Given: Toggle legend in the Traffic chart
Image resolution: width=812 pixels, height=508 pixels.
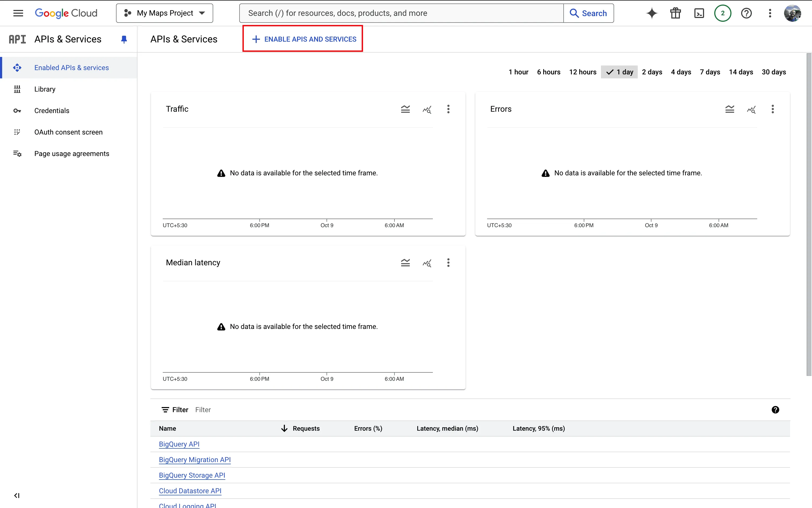Looking at the screenshot, I should 405,109.
